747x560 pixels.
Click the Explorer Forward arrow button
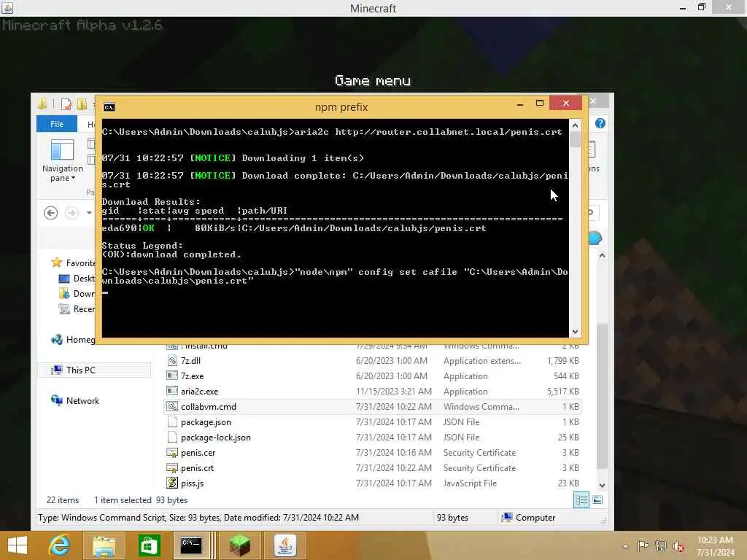[x=71, y=213]
